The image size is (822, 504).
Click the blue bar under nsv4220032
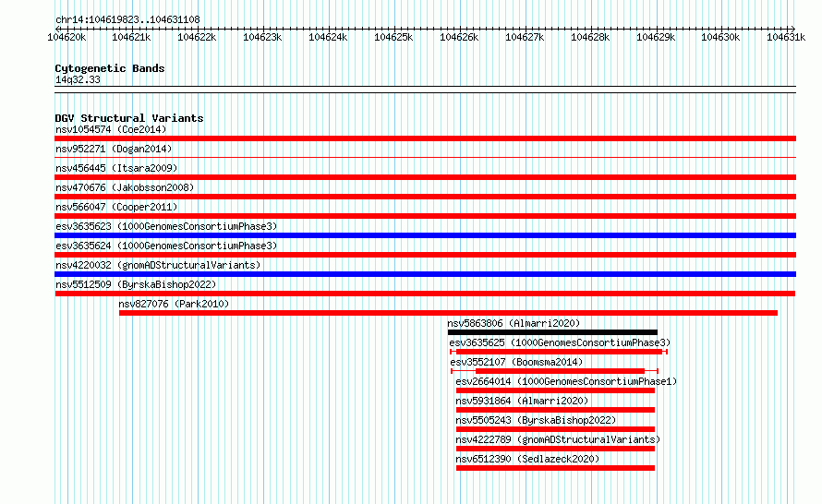coord(425,274)
